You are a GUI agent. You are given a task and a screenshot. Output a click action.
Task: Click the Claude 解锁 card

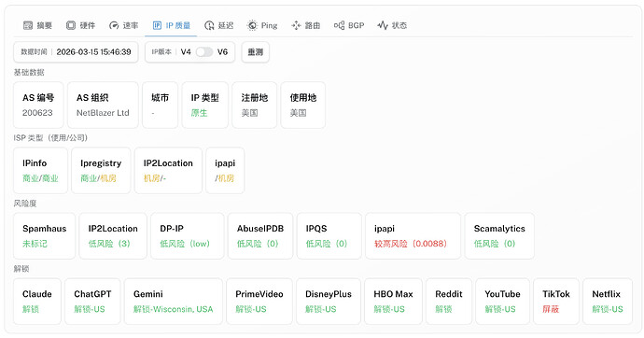[x=37, y=302]
